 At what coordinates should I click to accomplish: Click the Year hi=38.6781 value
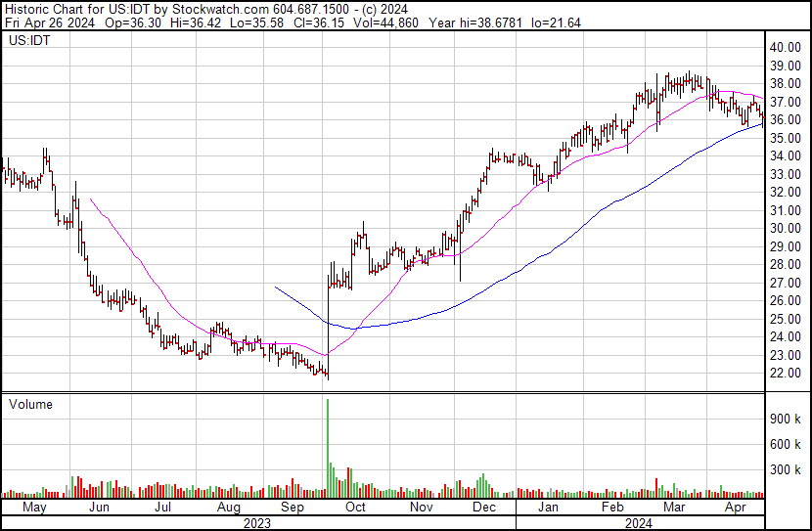tap(475, 22)
